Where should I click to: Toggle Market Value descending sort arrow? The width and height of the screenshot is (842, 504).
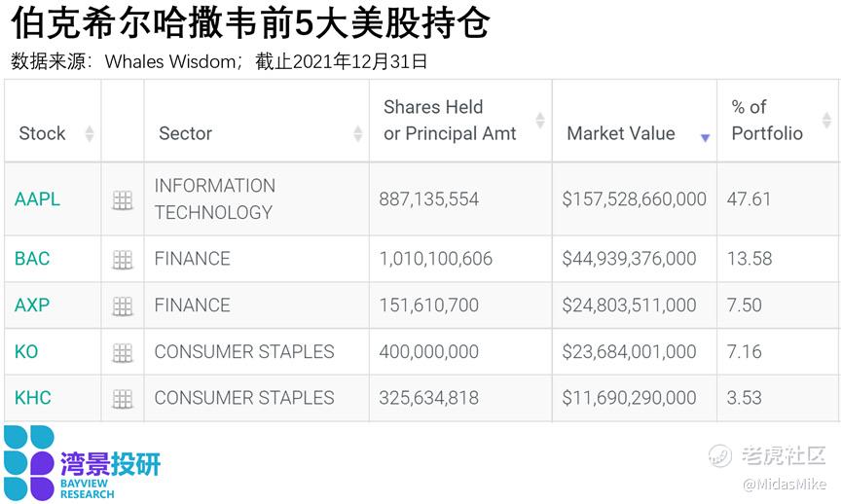706,138
